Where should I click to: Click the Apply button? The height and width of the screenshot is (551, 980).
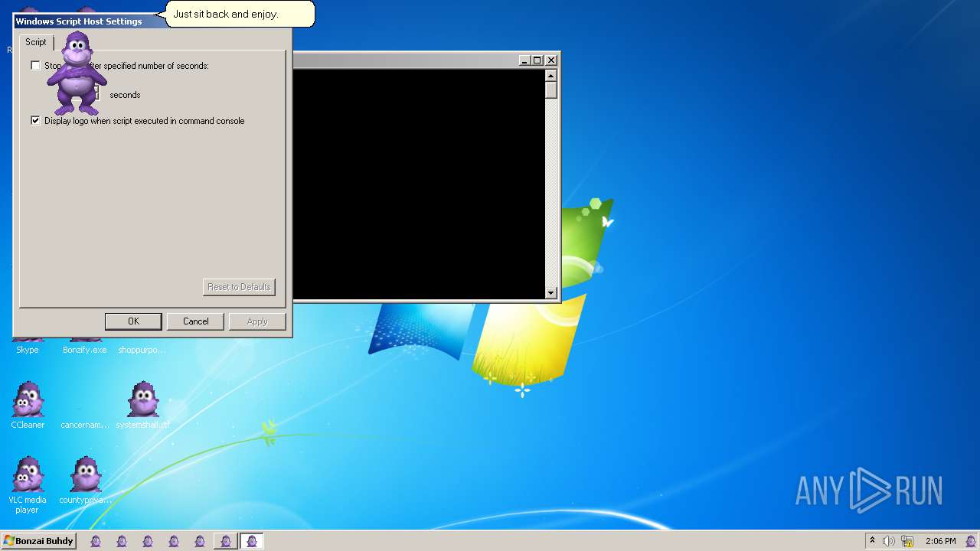coord(257,321)
